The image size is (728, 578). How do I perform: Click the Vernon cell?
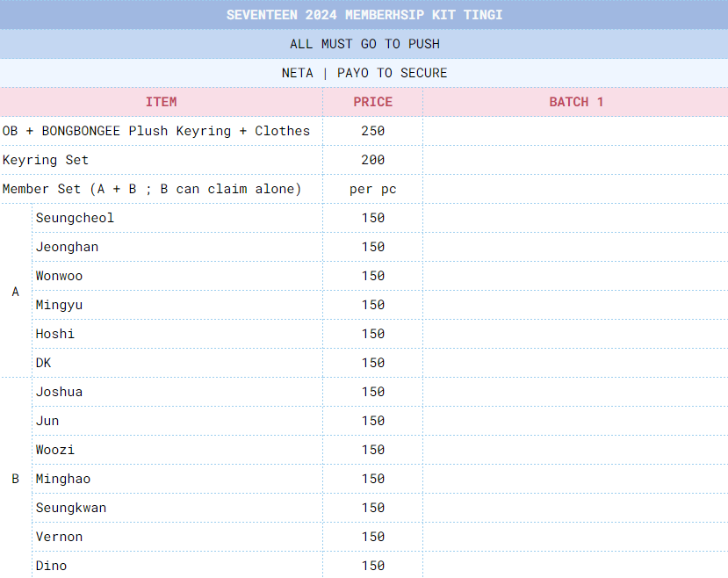pyautogui.click(x=177, y=537)
